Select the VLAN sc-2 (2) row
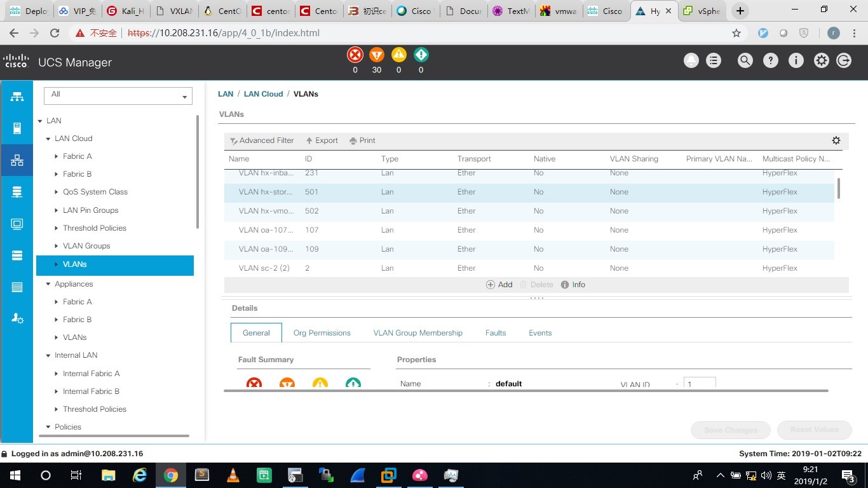868x488 pixels. [x=529, y=268]
